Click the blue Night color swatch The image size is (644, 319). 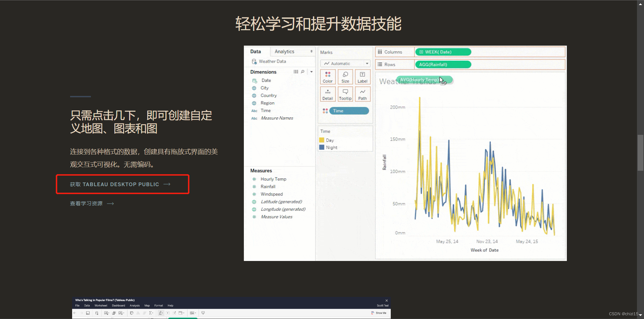click(x=322, y=147)
